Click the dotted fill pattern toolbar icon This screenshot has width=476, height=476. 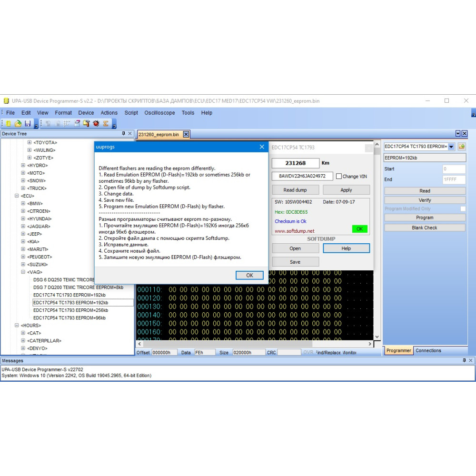click(67, 123)
